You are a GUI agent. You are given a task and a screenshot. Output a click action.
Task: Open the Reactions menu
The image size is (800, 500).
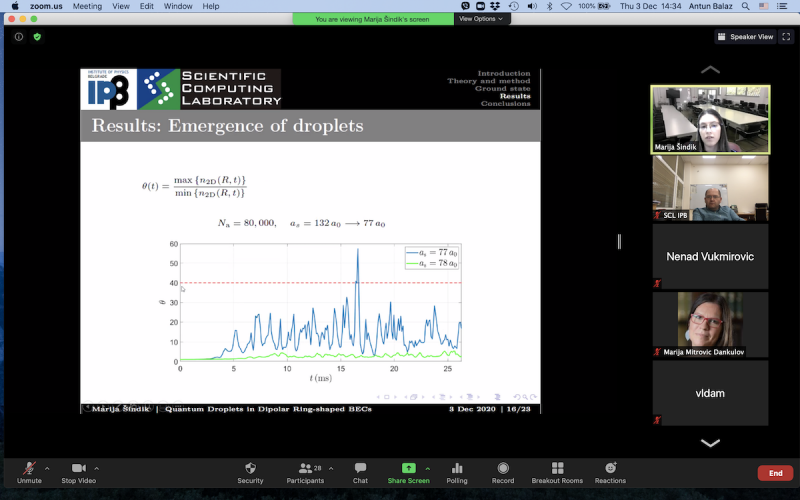610,468
